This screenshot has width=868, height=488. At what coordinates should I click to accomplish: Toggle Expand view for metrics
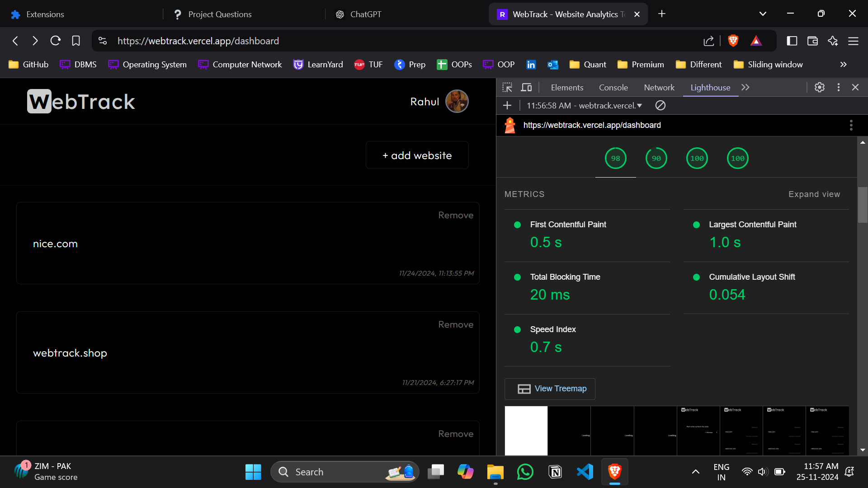(814, 194)
